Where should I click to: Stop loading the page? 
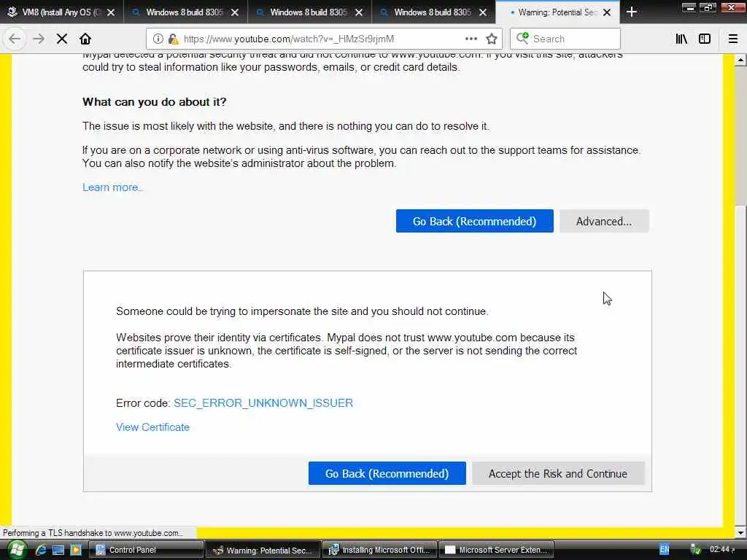pyautogui.click(x=62, y=39)
